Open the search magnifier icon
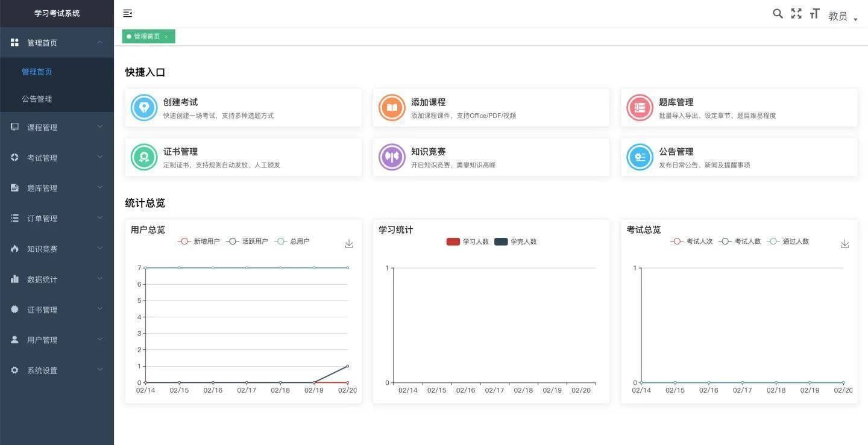 [778, 13]
